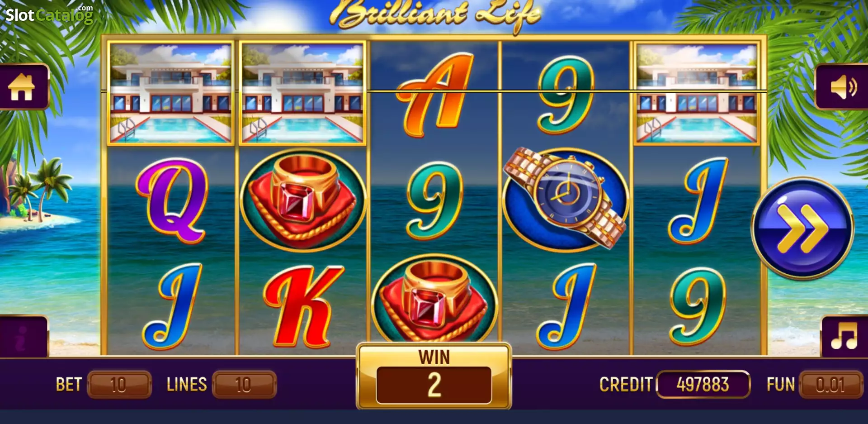The height and width of the screenshot is (424, 868).
Task: Tap the ruby ring symbol in second reel
Action: coord(302,200)
